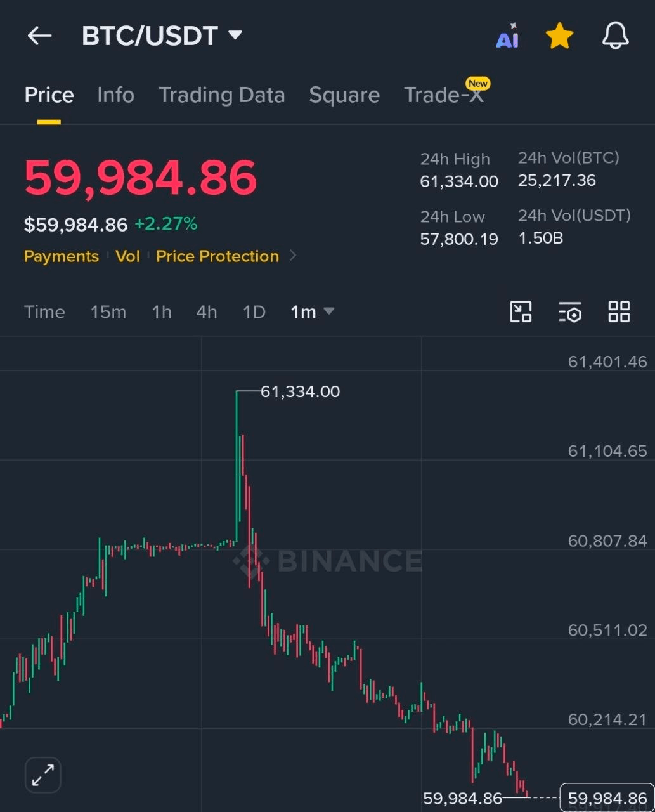Select the 15m timeframe
Screen dimensions: 655x812
[108, 312]
